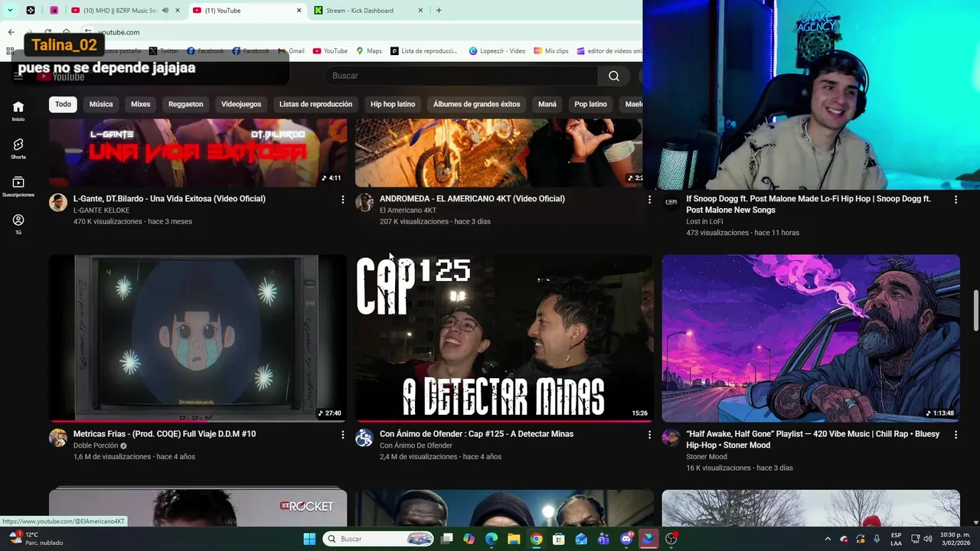Open the Gmail bookmark
The width and height of the screenshot is (980, 551).
coord(291,51)
